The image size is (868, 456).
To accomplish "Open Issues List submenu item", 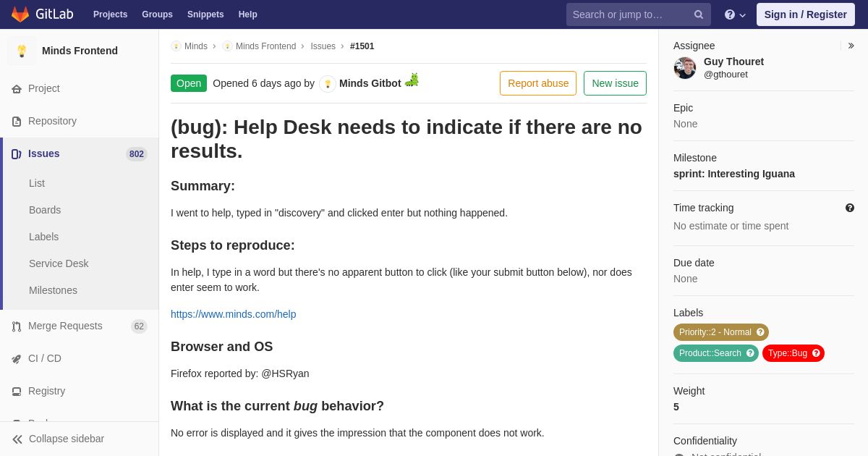I will tap(37, 183).
